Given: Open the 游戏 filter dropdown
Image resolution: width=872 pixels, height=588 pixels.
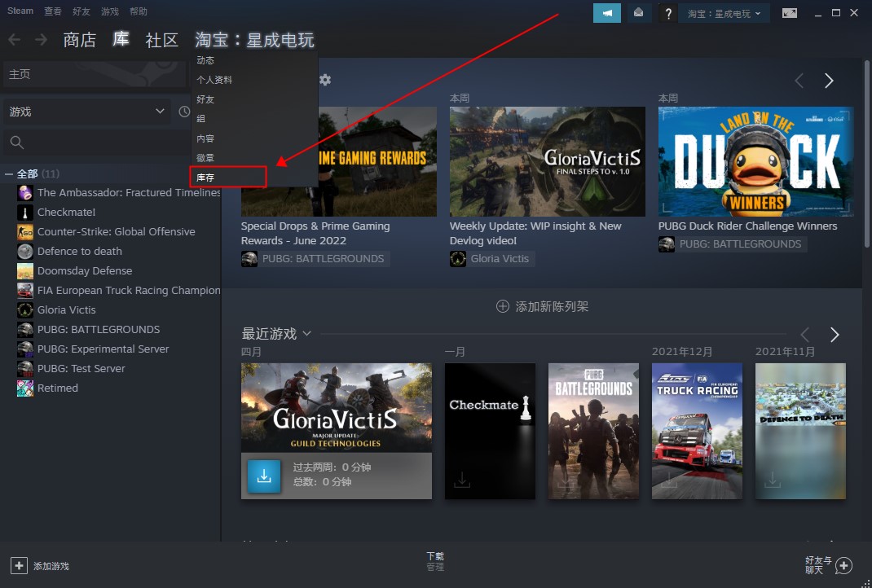Looking at the screenshot, I should coord(88,112).
